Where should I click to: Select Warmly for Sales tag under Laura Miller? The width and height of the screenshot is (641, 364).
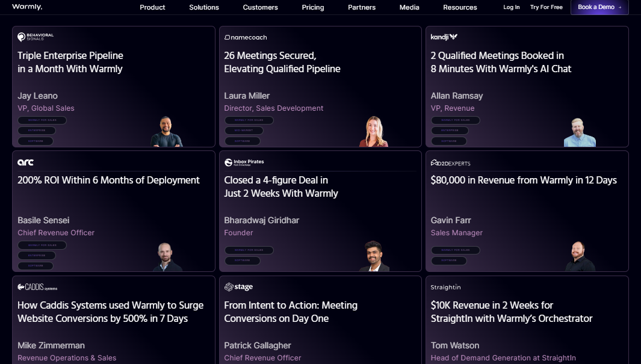coord(249,120)
